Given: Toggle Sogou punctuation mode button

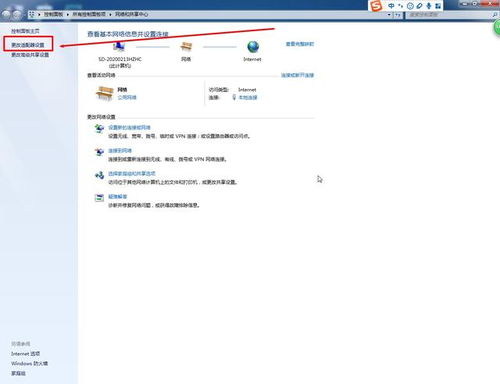Looking at the screenshot, I should [401, 6].
